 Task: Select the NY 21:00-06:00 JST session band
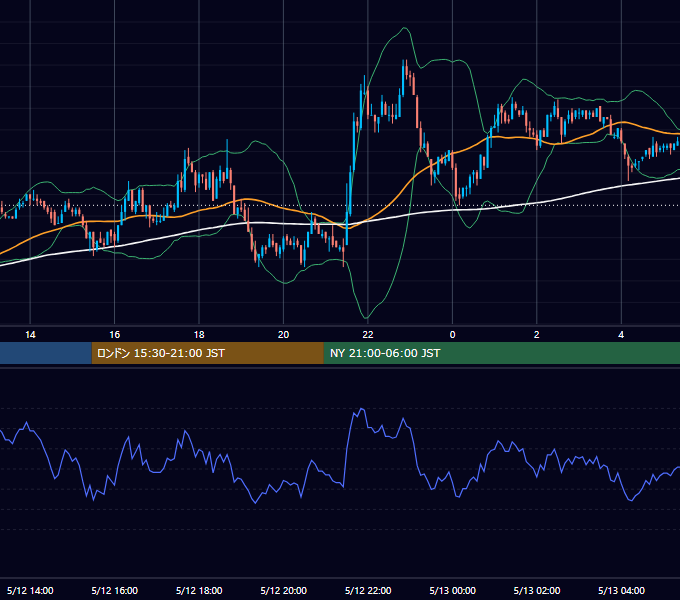pos(502,353)
